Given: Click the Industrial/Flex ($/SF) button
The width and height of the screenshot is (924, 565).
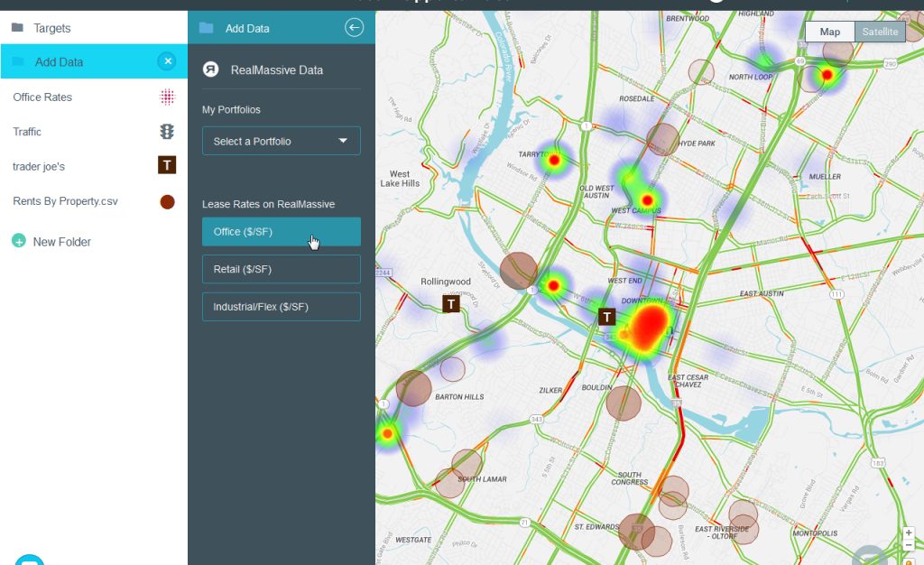Looking at the screenshot, I should 281,307.
